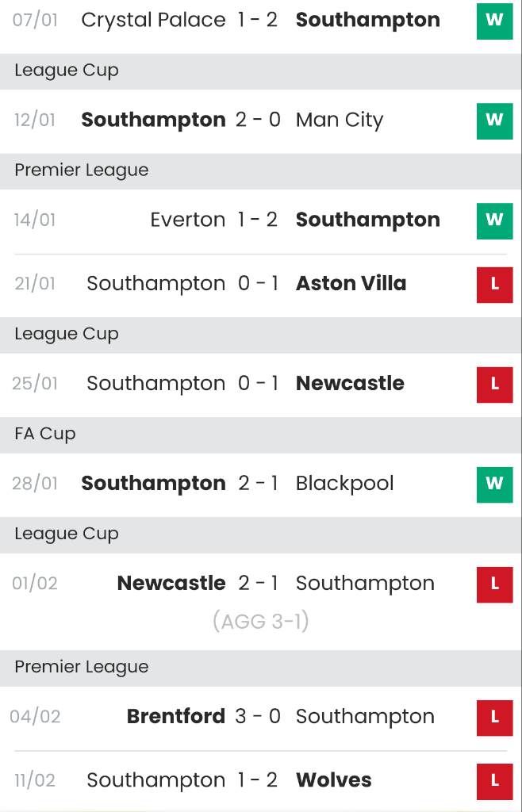Open Southampton 2 - 0 Man City score
Image resolution: width=522 pixels, height=812 pixels.
(258, 120)
